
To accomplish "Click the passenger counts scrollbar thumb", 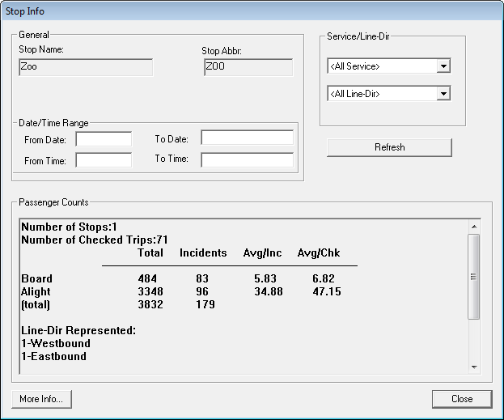I will click(474, 277).
